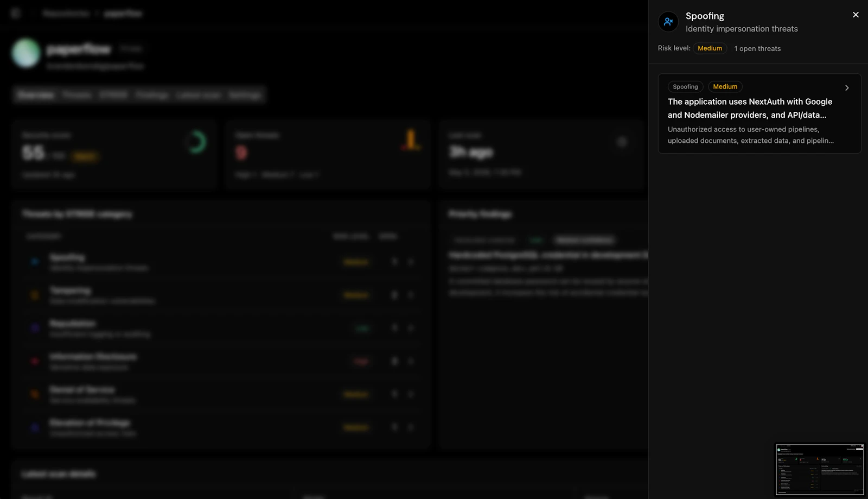This screenshot has height=499, width=868.
Task: Click 'Unauthorized access to user-owned pipelines' description
Action: click(751, 135)
